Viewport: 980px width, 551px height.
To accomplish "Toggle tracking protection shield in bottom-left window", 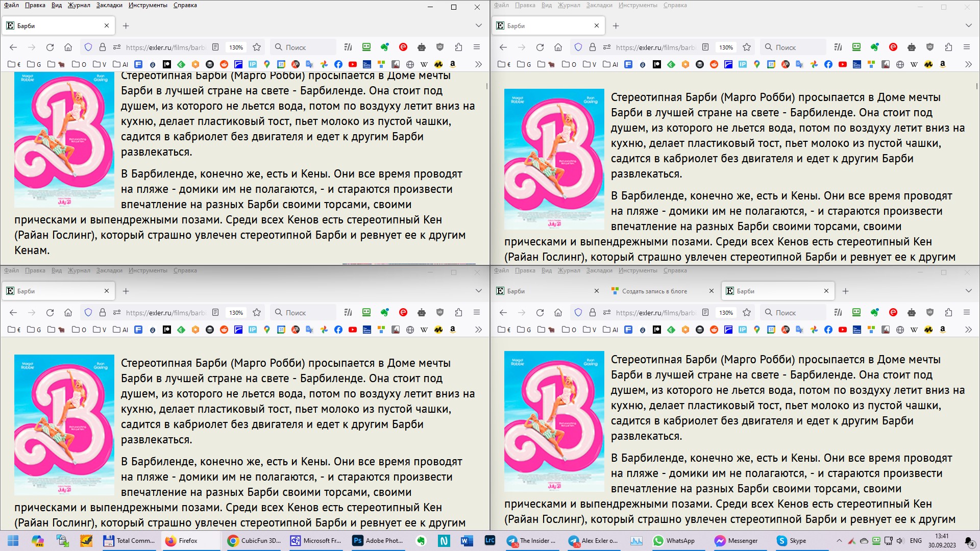I will 88,312.
